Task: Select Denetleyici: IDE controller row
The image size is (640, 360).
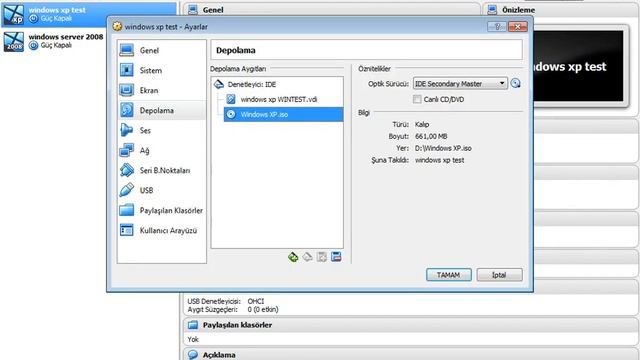Action: point(277,84)
